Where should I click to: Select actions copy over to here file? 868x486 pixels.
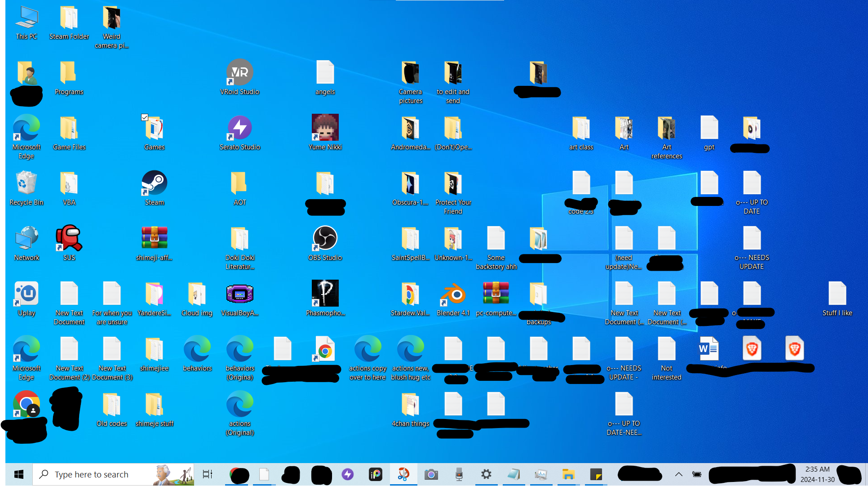368,358
